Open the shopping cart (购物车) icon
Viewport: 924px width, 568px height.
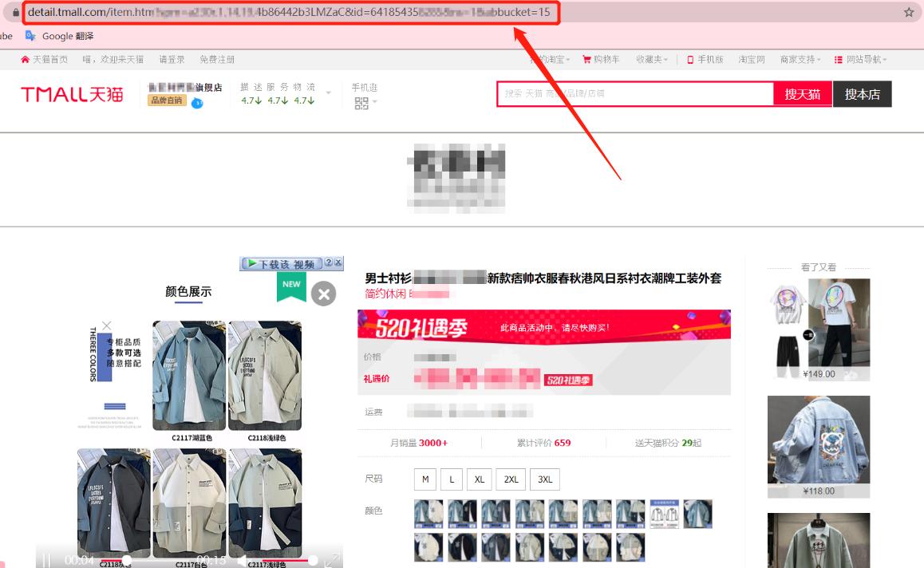pyautogui.click(x=587, y=59)
